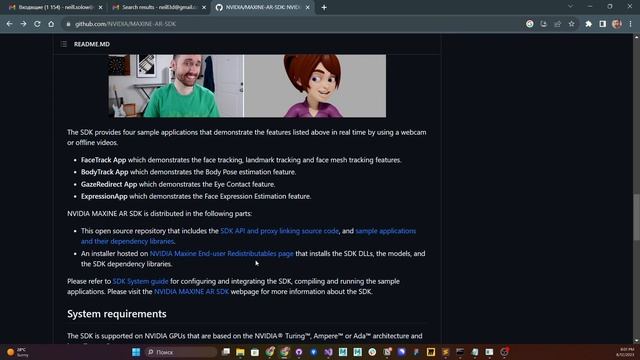Open the README outline menu icon

64,44
